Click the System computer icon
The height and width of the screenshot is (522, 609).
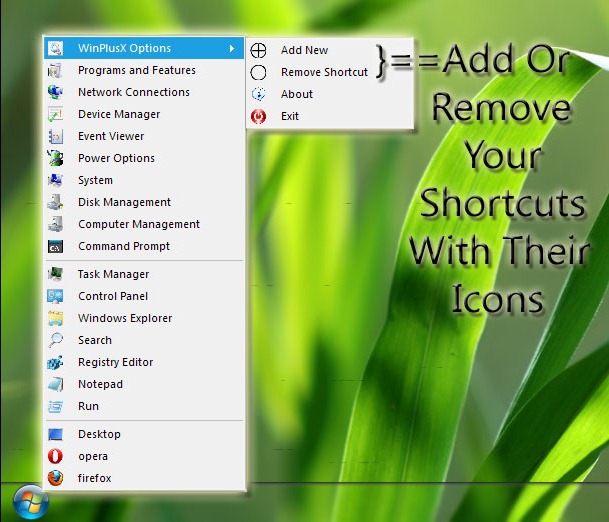[55, 180]
